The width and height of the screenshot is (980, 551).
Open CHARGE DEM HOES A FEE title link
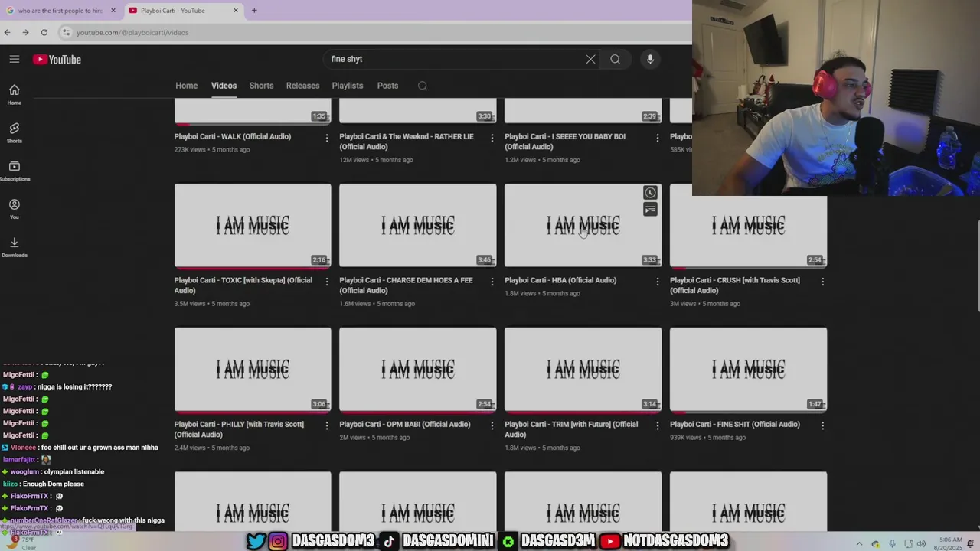[x=406, y=285]
